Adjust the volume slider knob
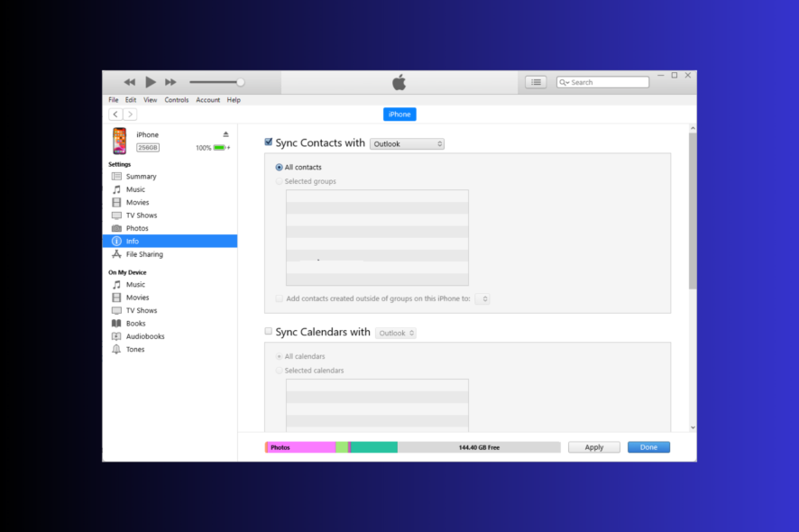This screenshot has width=799, height=532. click(x=241, y=82)
